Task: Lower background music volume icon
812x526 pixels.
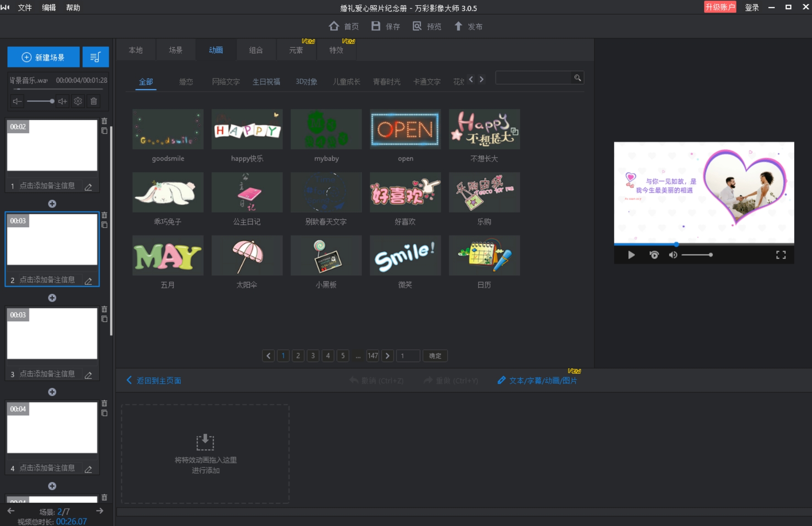Action: (x=17, y=101)
